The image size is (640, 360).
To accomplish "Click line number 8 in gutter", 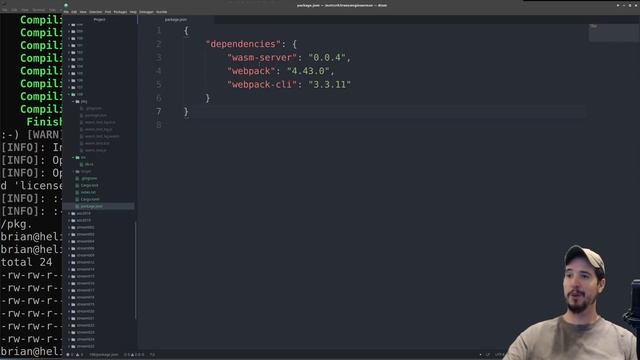I will (159, 124).
